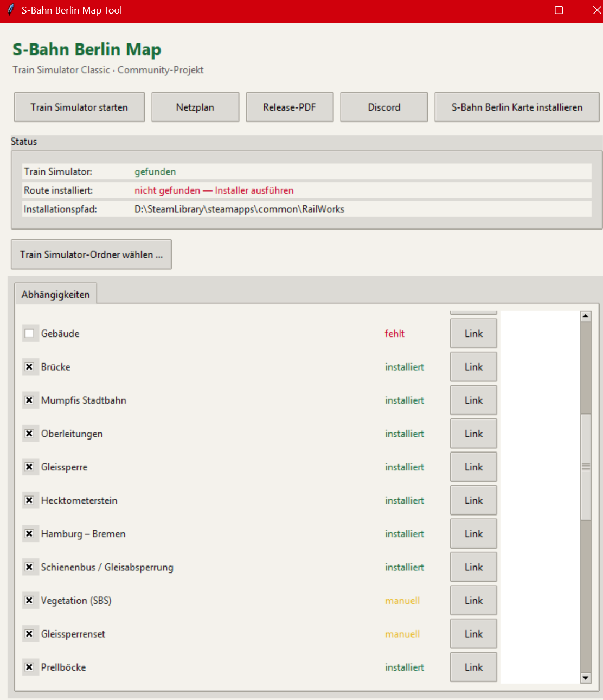
Task: Toggle the Hecktometerstein checkbox
Action: pos(29,500)
